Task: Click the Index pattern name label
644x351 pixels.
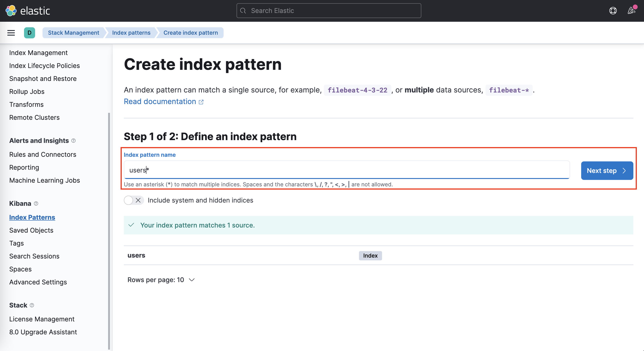Action: pyautogui.click(x=150, y=155)
